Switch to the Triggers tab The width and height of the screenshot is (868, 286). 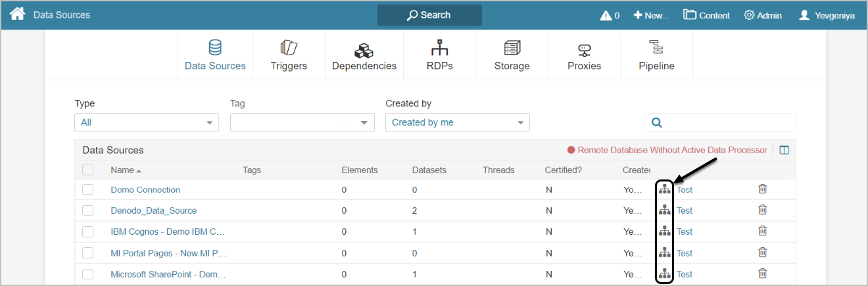289,55
